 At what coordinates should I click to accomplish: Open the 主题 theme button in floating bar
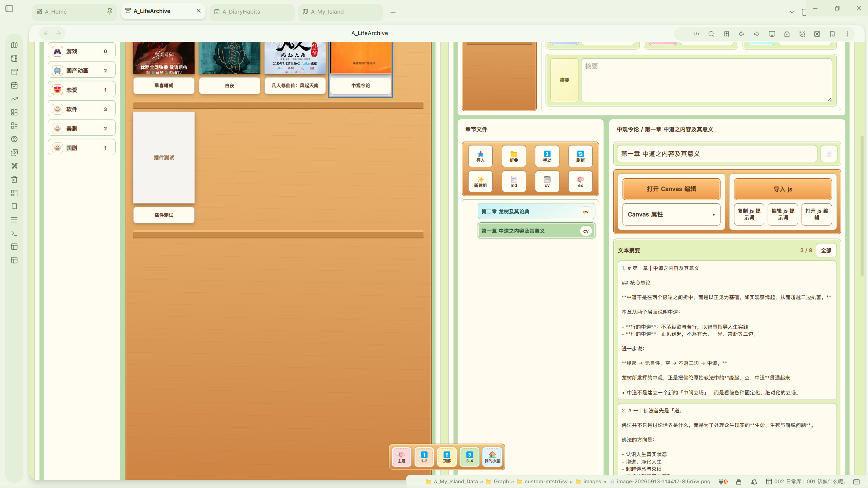(401, 457)
